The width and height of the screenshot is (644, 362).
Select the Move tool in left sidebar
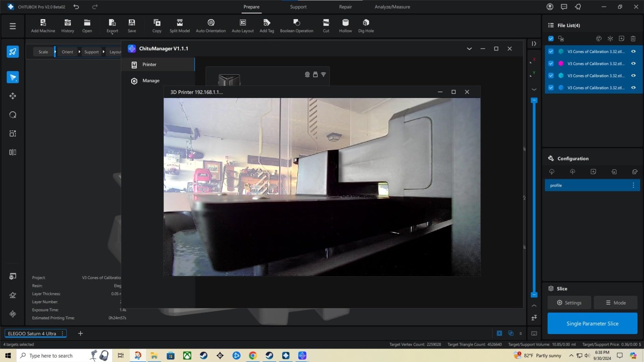[13, 96]
